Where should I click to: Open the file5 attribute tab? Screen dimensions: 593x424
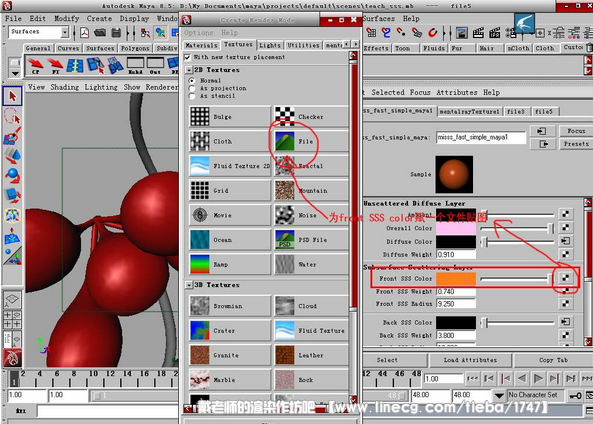[544, 112]
